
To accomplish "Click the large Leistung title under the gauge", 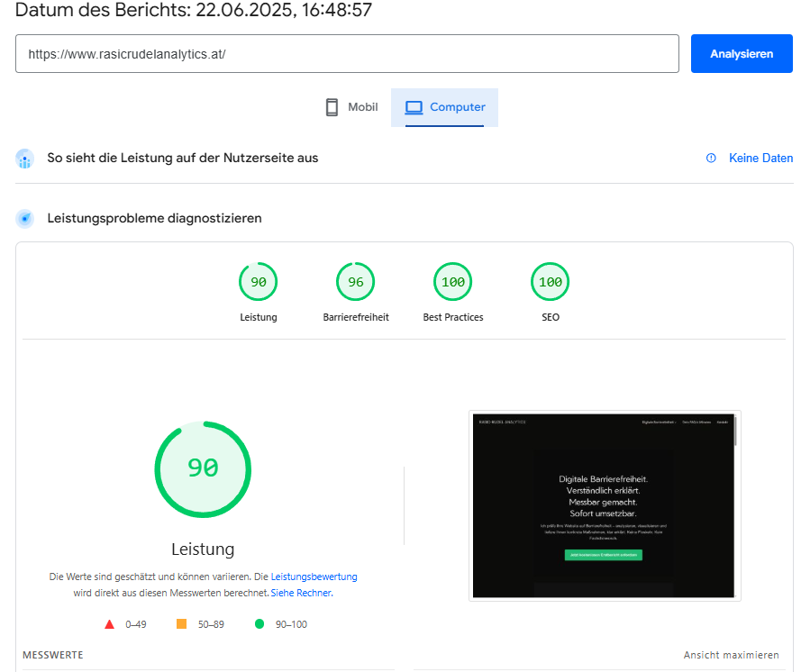I will [203, 549].
